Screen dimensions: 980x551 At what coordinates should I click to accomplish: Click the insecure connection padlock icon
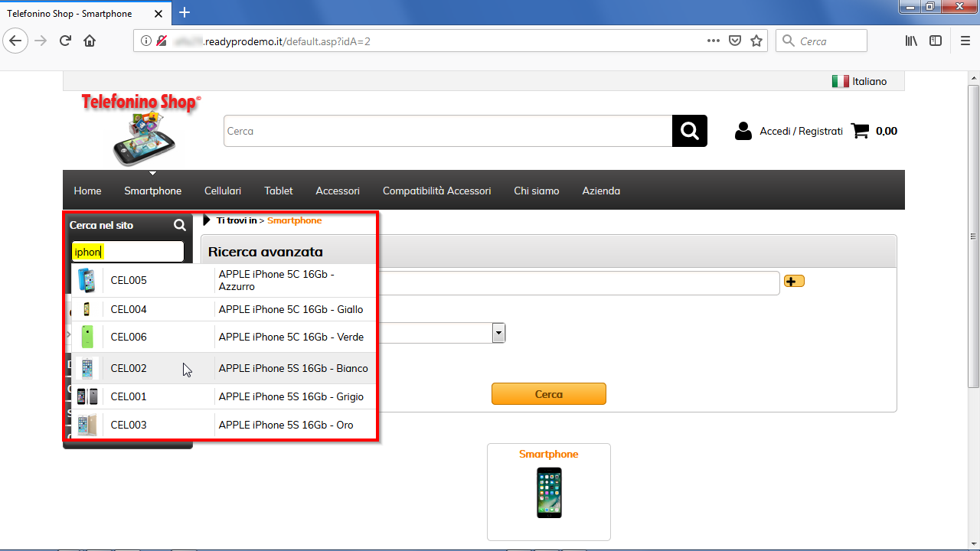[162, 41]
